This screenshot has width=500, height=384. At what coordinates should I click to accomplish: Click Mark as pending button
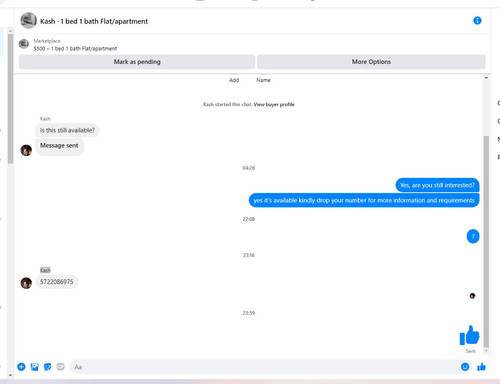[x=137, y=62]
